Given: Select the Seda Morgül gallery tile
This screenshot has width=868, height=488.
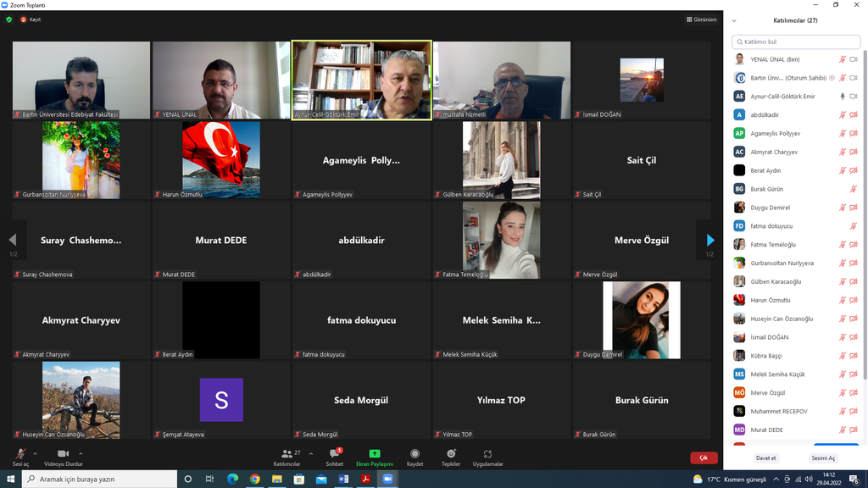Looking at the screenshot, I should click(361, 400).
